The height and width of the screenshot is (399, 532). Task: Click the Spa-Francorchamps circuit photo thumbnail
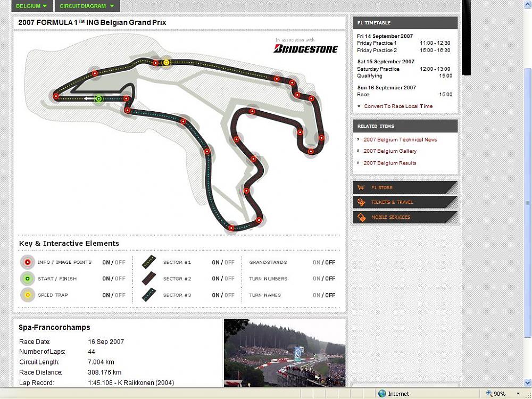point(284,352)
